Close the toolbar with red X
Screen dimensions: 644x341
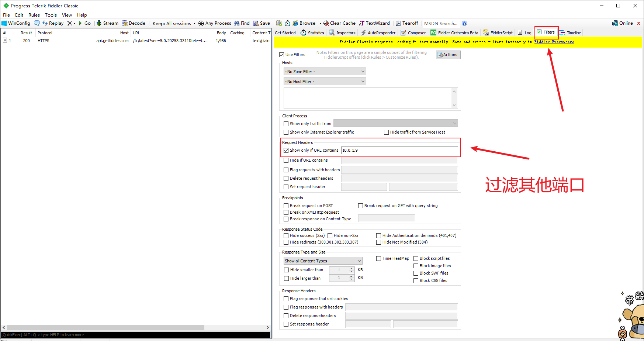(638, 23)
